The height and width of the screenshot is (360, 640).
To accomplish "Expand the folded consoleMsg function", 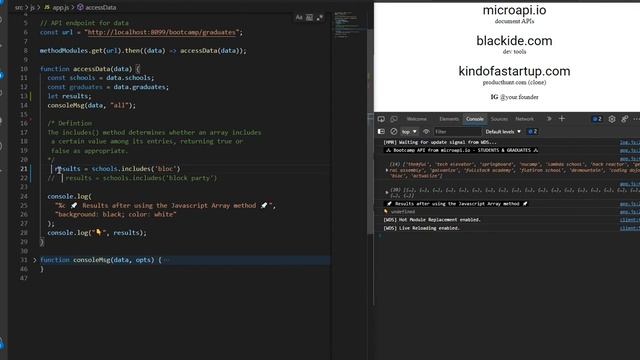I will coord(35,260).
